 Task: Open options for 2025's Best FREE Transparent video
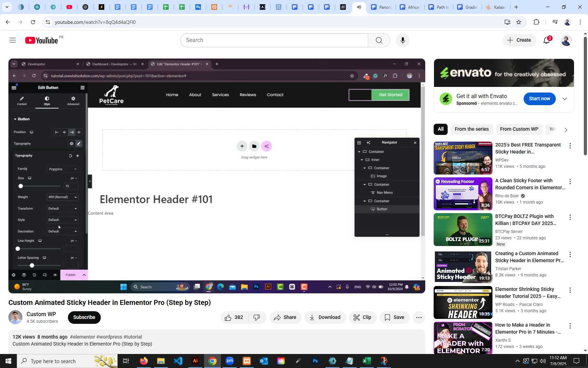[570, 146]
